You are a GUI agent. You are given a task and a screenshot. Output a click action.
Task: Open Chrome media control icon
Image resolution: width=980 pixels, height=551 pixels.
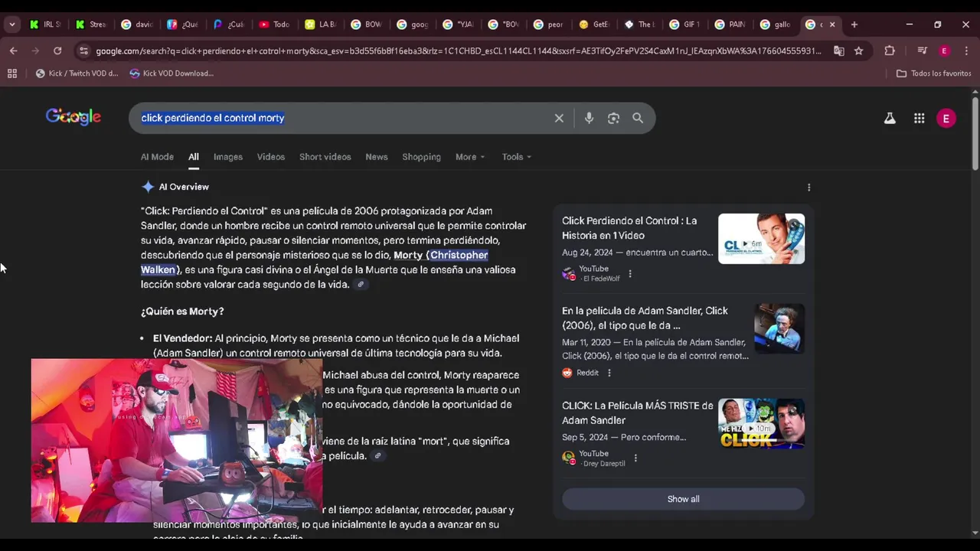[x=922, y=51]
